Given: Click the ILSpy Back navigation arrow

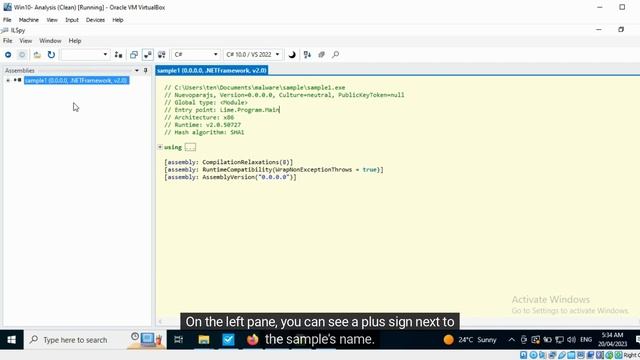Looking at the screenshot, I should (x=8, y=55).
